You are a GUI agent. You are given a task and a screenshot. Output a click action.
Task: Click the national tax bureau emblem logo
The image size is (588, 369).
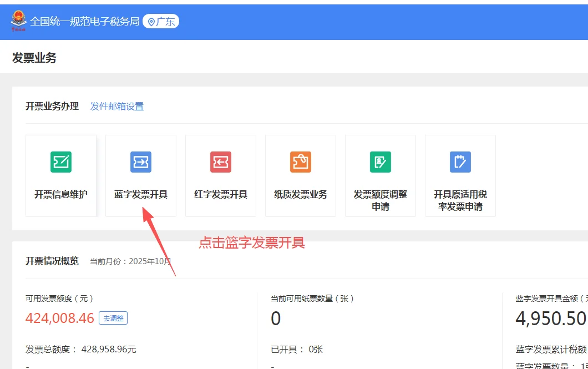tap(18, 20)
